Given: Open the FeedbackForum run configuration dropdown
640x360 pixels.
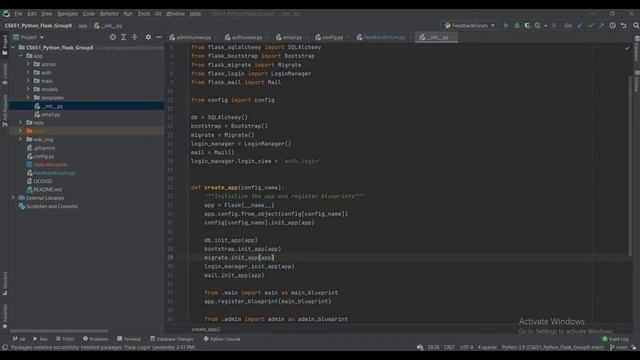Looking at the screenshot, I should click(x=470, y=25).
